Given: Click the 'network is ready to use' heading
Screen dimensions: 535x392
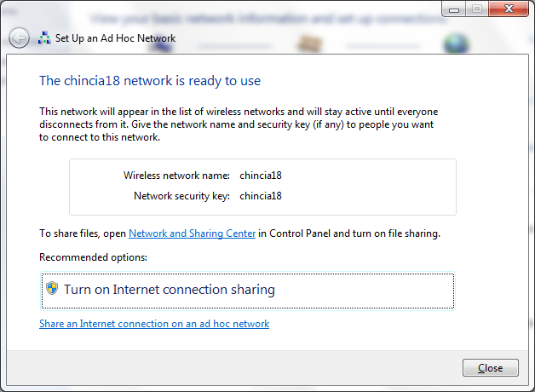Looking at the screenshot, I should coord(150,81).
